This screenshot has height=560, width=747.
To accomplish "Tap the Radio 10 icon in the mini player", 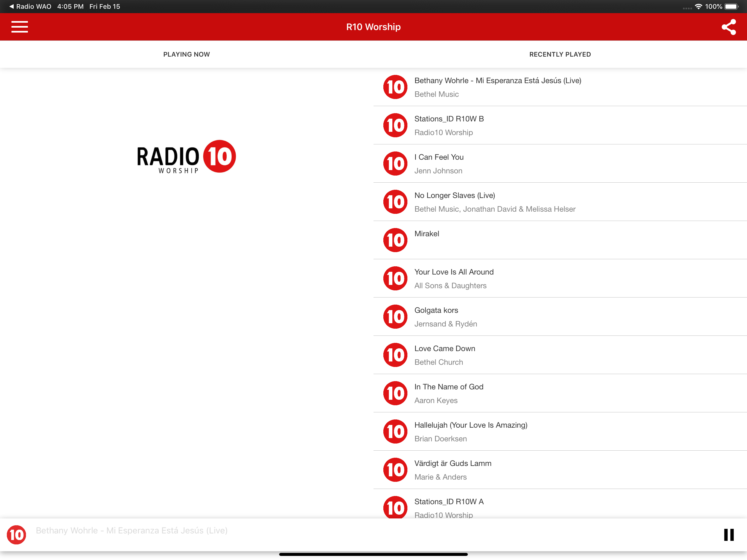I will [x=16, y=535].
